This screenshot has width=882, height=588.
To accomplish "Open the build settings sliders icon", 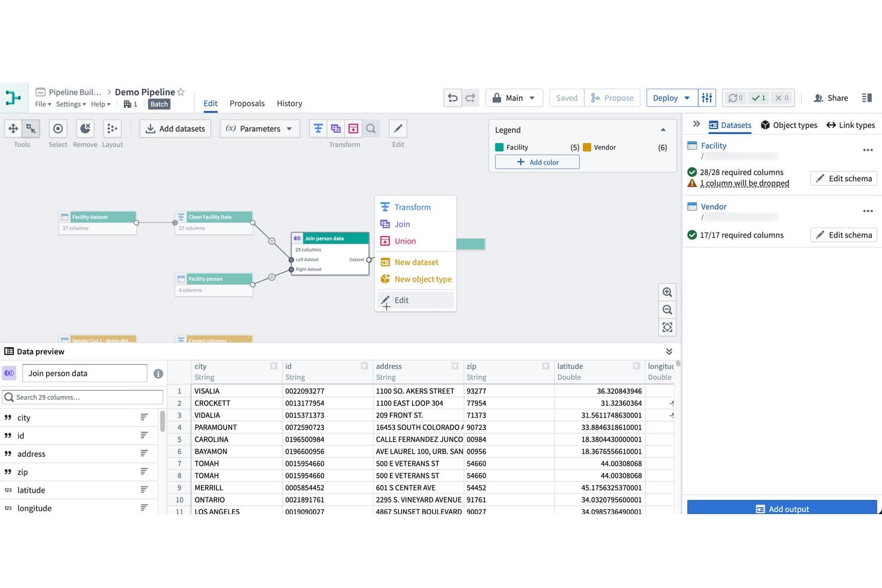I will 707,98.
